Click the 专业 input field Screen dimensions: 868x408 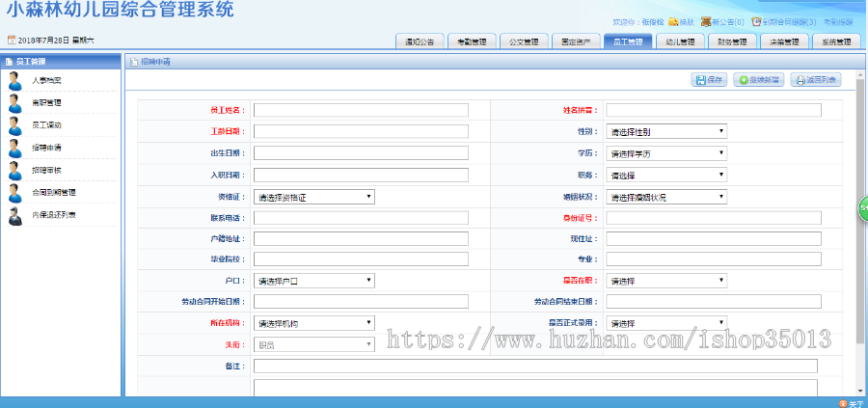click(x=714, y=259)
